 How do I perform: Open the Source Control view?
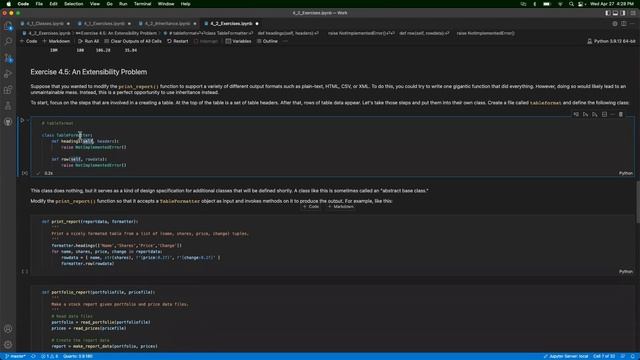[x=8, y=58]
